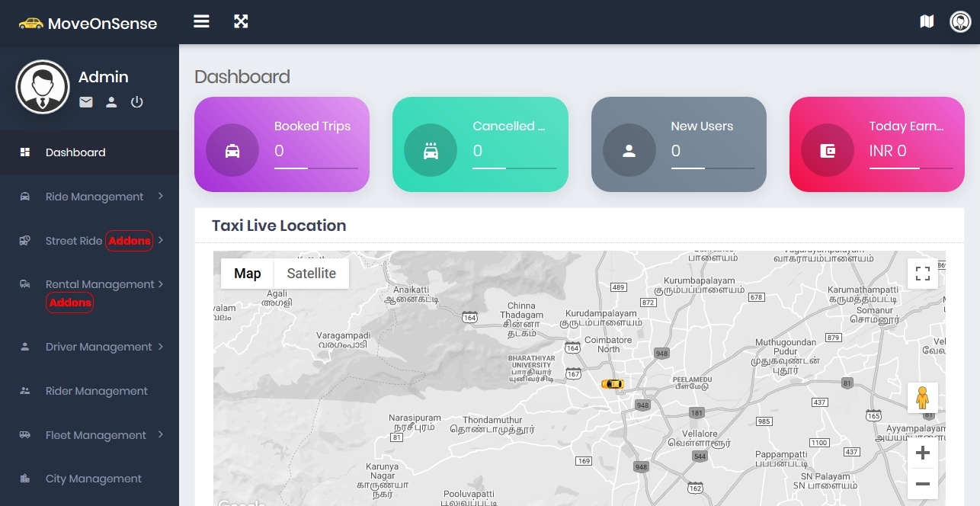Click the fullscreen expand arrows icon in header
980x506 pixels.
(x=241, y=21)
